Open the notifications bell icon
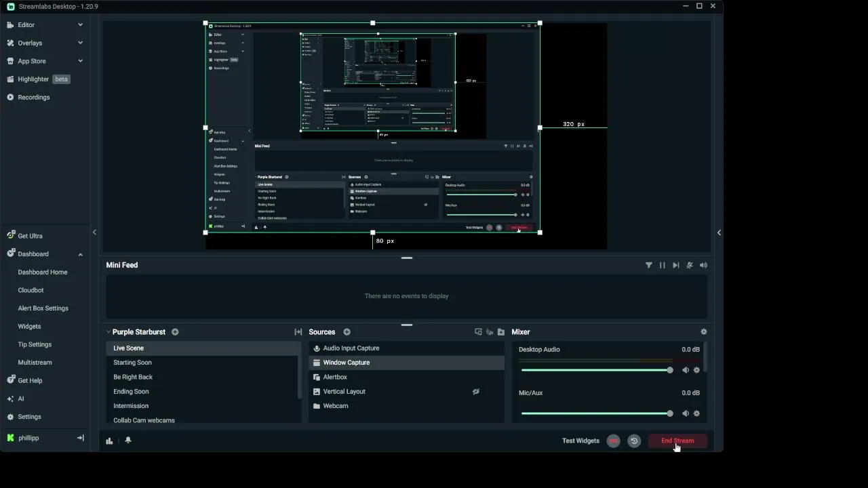The width and height of the screenshot is (868, 488). pos(128,441)
